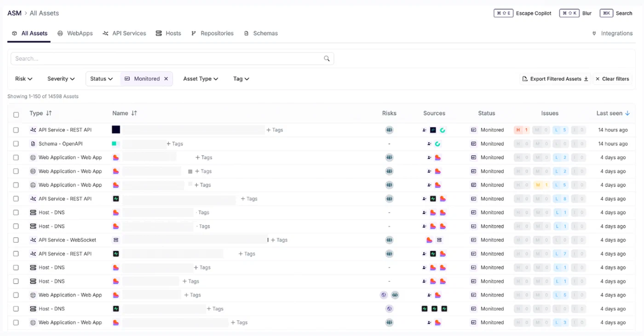Remove the Monitored status filter chip
This screenshot has height=336, width=644.
click(166, 79)
